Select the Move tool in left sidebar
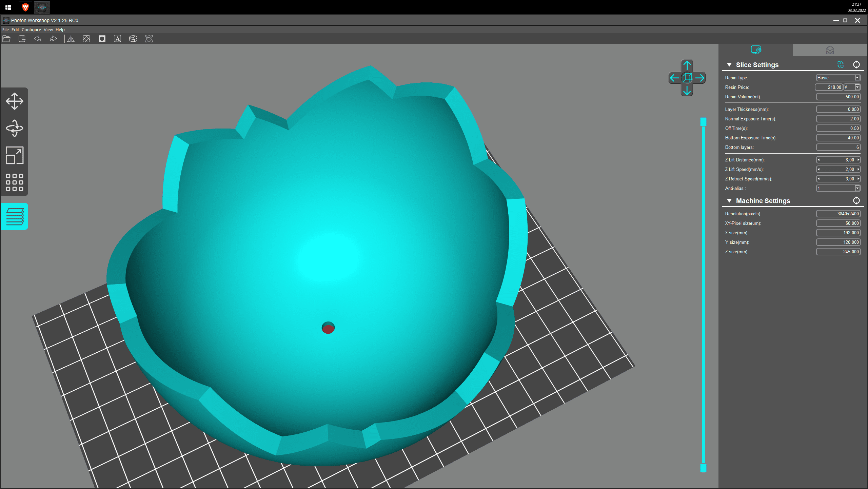The height and width of the screenshot is (489, 868). tap(15, 101)
